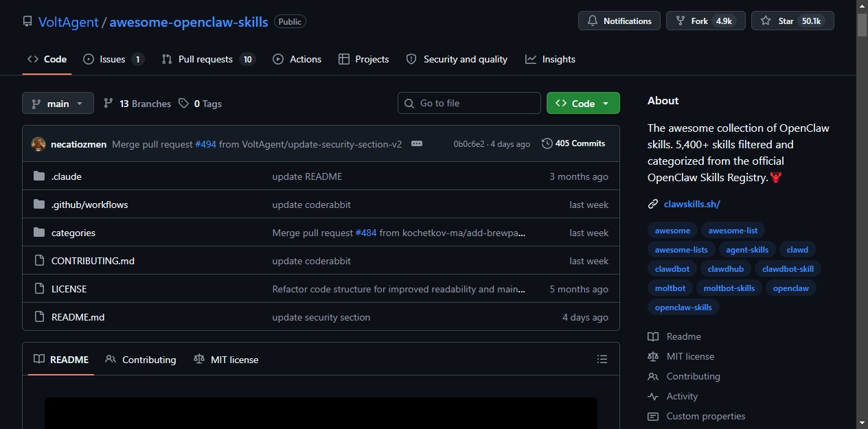Open the clawdbot-skill topic tag

click(x=788, y=269)
